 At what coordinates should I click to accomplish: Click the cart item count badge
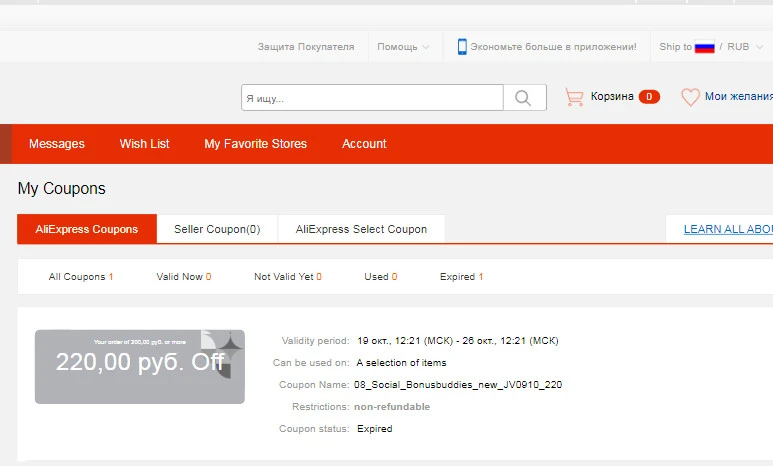coord(649,97)
